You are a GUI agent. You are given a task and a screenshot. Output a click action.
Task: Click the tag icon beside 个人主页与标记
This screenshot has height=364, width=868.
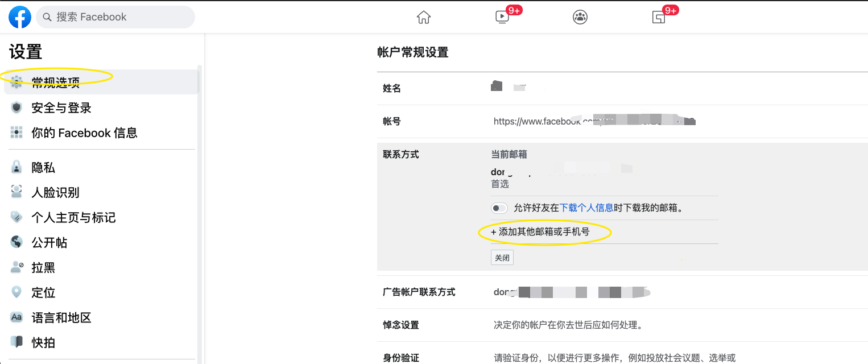16,217
